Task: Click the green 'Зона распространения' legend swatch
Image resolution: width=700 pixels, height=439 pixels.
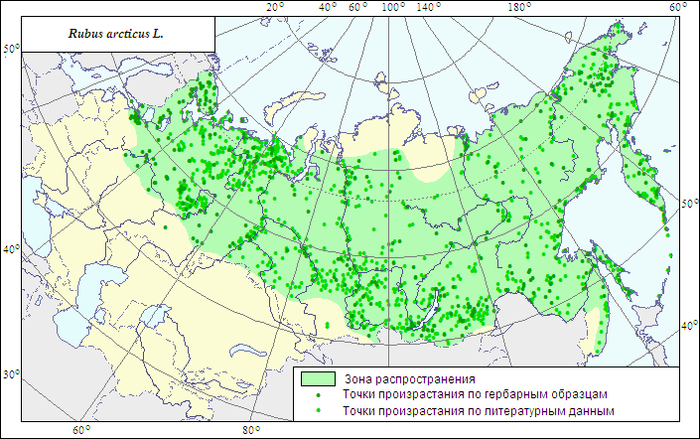Action: [318, 379]
